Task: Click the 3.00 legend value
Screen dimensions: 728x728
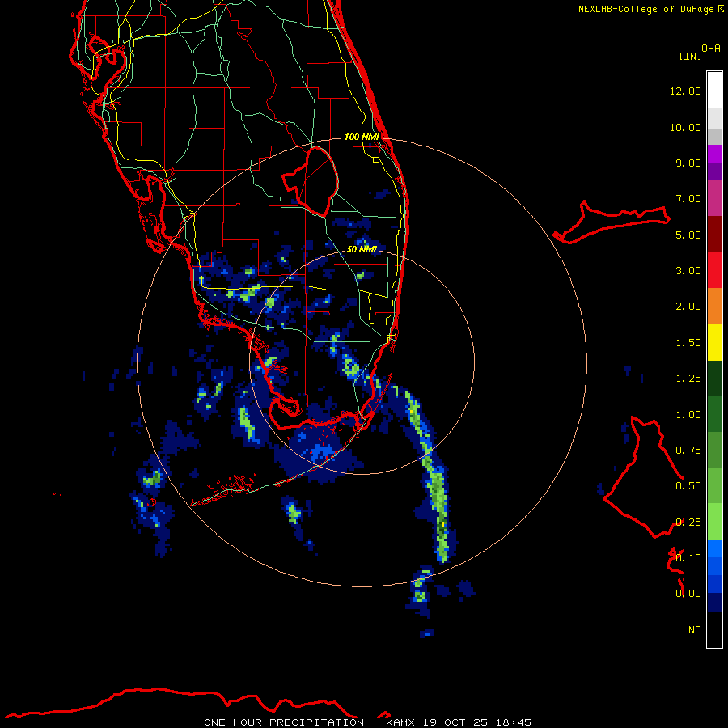Action: 688,271
